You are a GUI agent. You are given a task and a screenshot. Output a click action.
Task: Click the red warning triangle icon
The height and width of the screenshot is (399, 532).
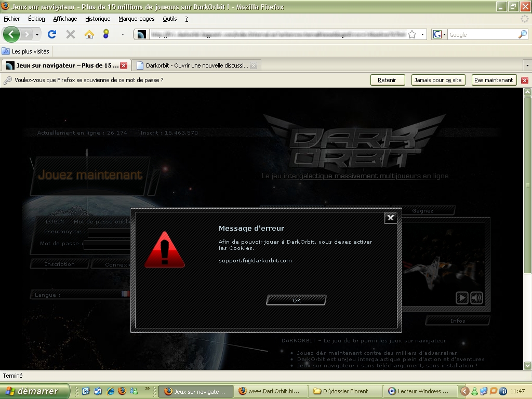point(165,250)
